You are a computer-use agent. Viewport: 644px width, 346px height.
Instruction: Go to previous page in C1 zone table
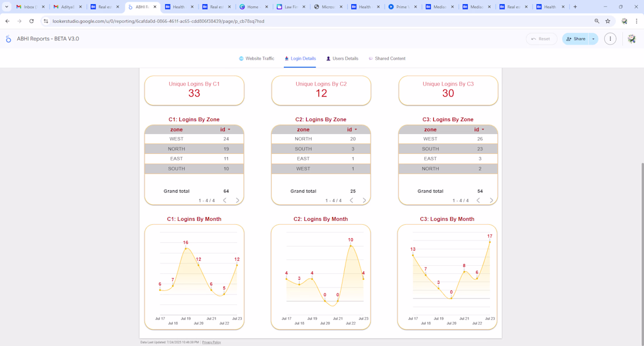[x=225, y=201]
